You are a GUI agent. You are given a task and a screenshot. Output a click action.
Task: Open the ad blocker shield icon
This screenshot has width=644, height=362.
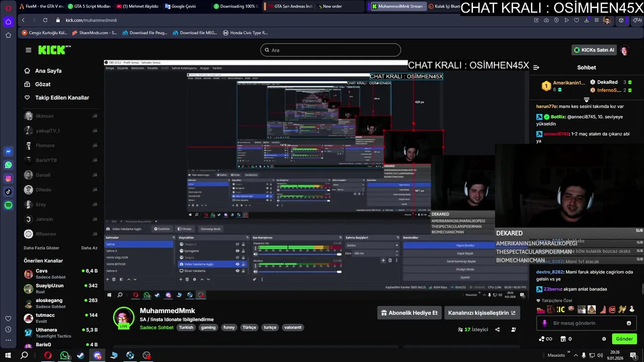[556, 20]
